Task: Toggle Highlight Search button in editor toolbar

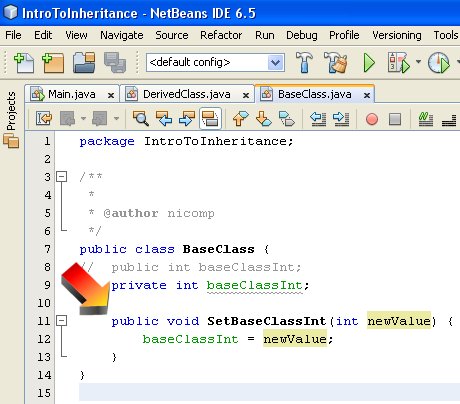Action: pos(210,118)
